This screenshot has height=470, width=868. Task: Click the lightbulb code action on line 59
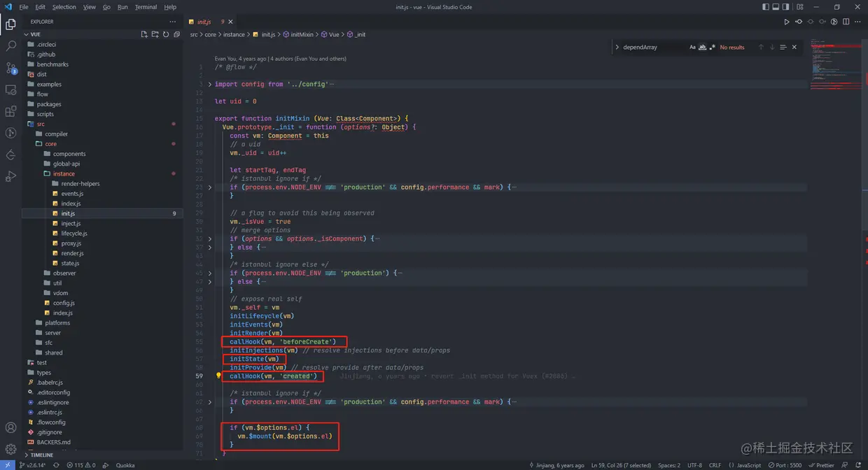click(x=218, y=376)
